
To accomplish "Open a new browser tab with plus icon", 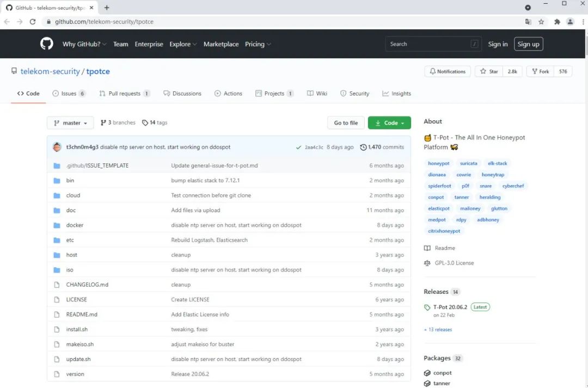I will click(x=107, y=8).
